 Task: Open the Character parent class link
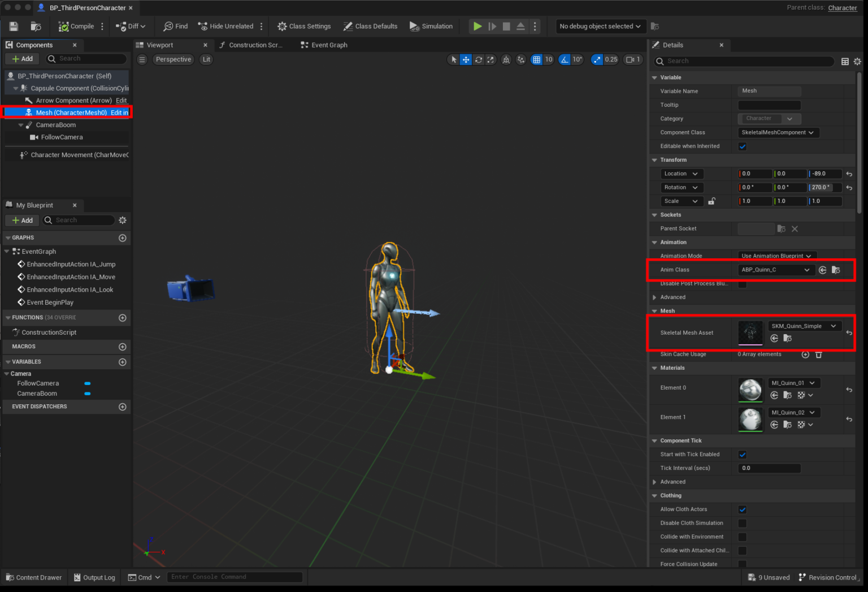click(842, 8)
